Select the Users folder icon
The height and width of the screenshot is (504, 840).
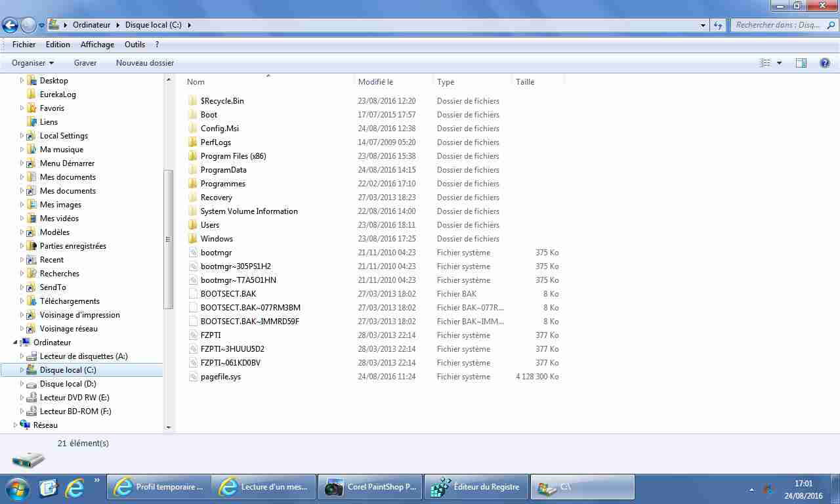pos(192,224)
